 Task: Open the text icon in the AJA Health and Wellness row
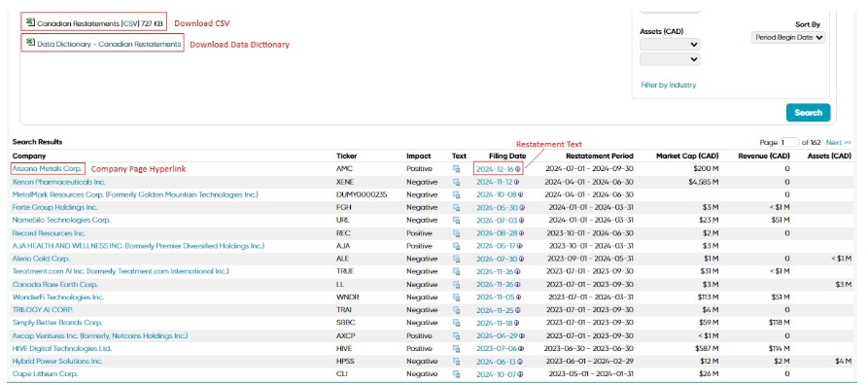456,246
